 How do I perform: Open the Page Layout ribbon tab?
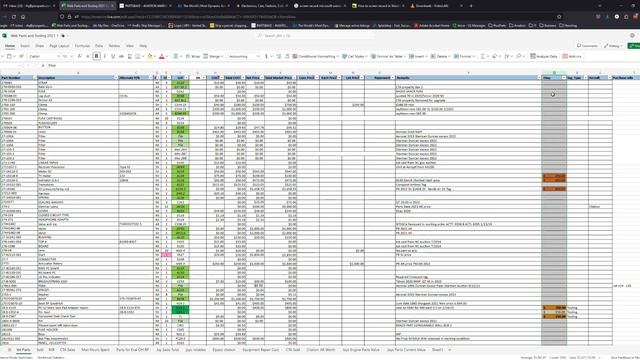pos(59,46)
